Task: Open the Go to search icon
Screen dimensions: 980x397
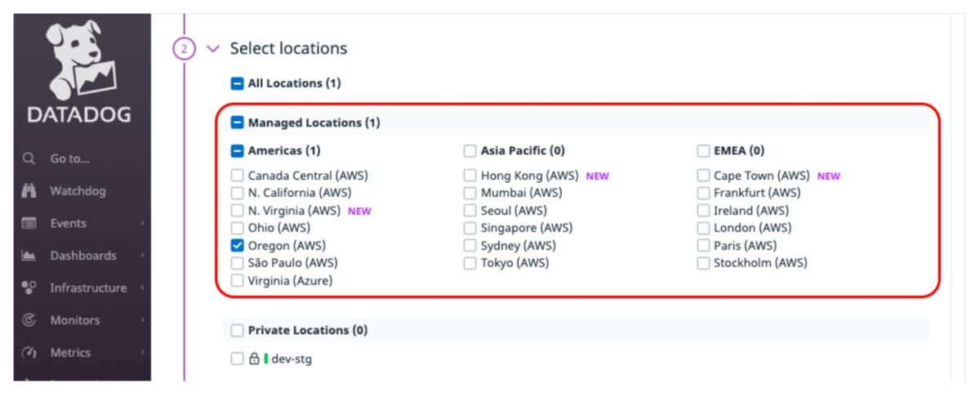Action: (29, 158)
